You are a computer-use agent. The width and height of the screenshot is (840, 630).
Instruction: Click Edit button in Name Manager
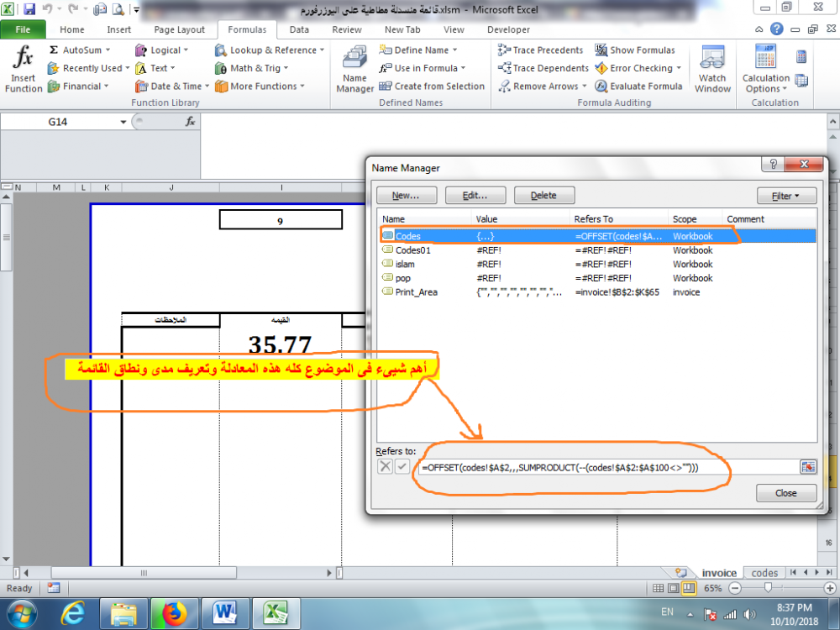click(x=475, y=196)
